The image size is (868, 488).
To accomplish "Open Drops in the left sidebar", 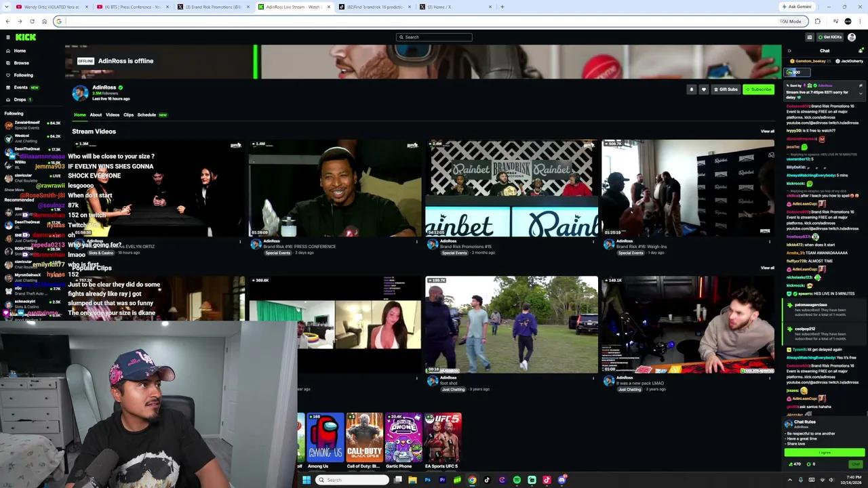I will pos(19,100).
